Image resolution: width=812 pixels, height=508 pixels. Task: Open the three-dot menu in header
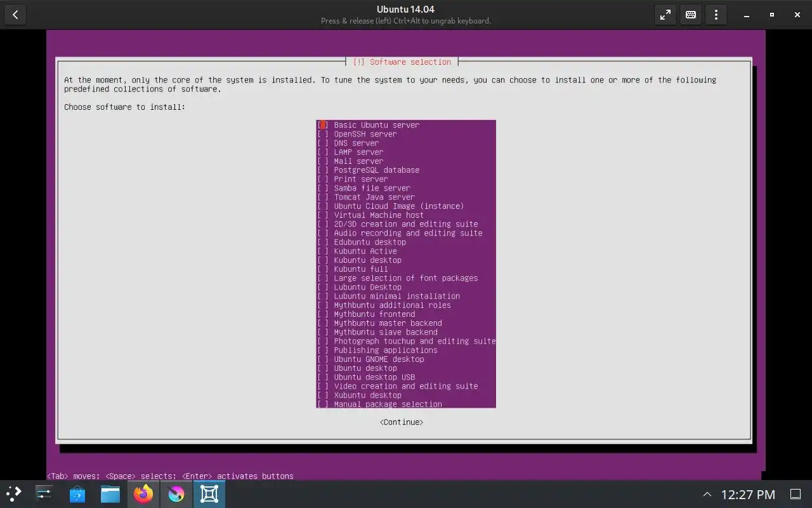coord(716,15)
